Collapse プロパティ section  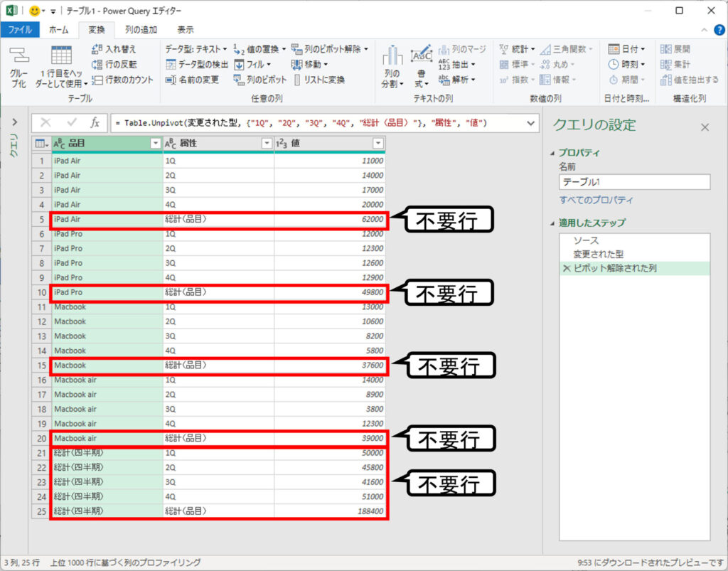tap(553, 153)
